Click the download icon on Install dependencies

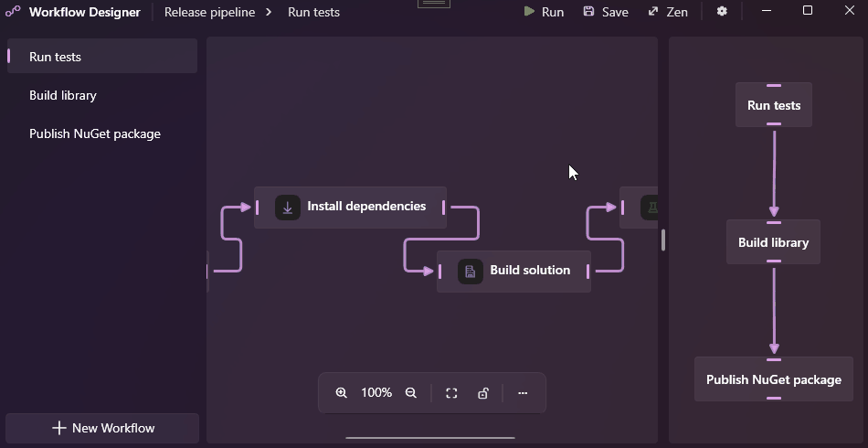point(288,208)
